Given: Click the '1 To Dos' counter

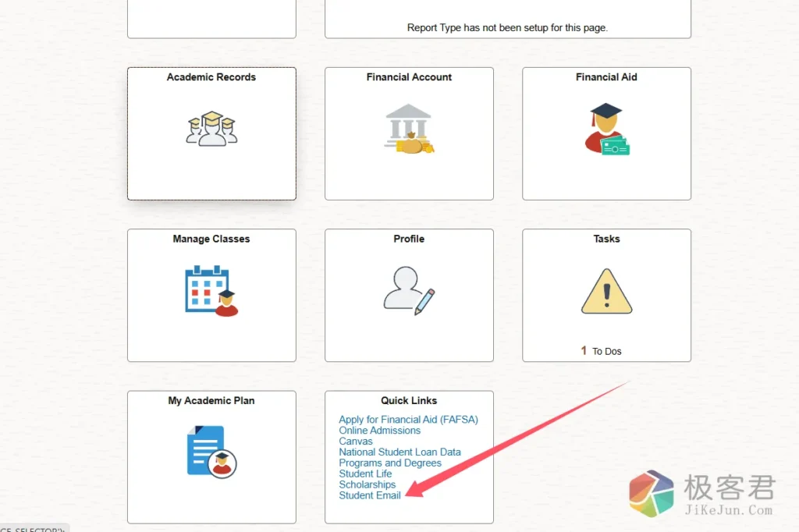Looking at the screenshot, I should [602, 351].
